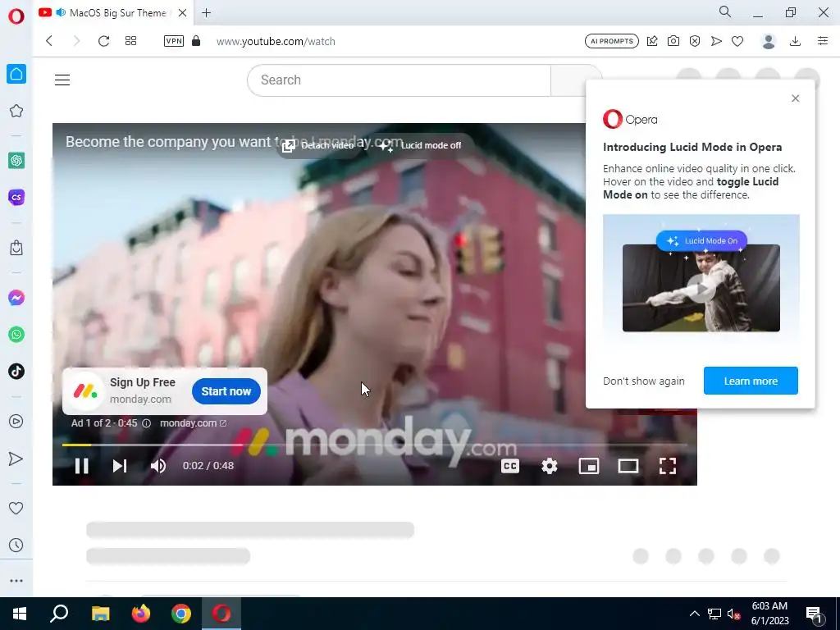840x630 pixels.
Task: Launch Firefox from the taskbar
Action: coord(141,614)
